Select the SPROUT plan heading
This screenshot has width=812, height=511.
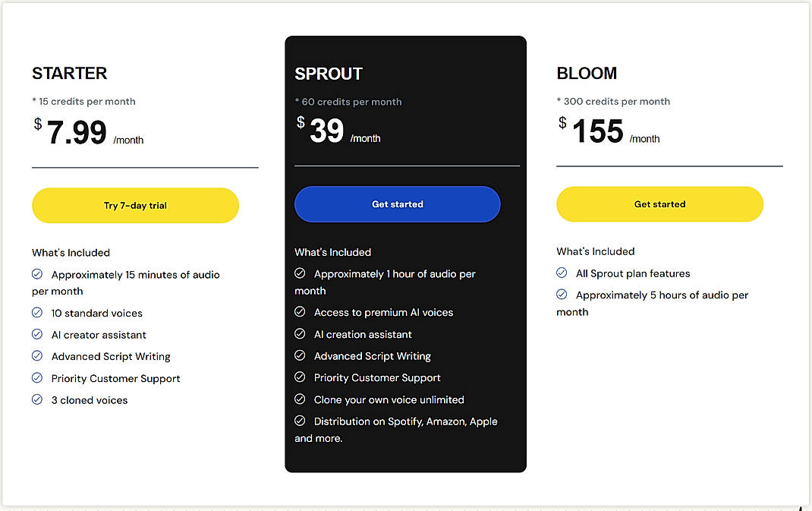[x=329, y=74]
